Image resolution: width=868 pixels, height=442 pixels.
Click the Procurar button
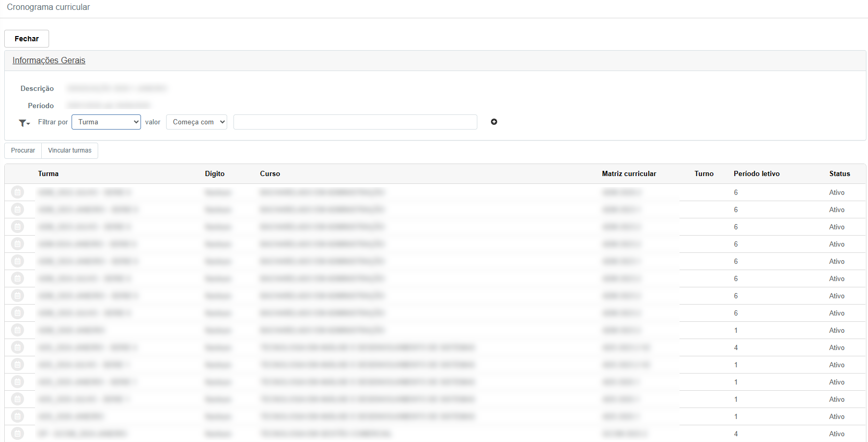coord(23,150)
